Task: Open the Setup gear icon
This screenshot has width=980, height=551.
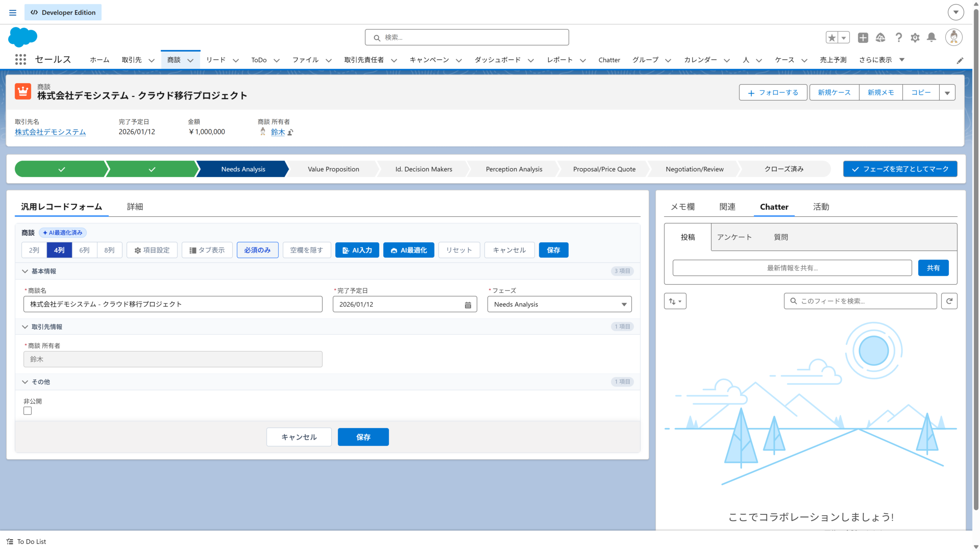Action: point(915,37)
